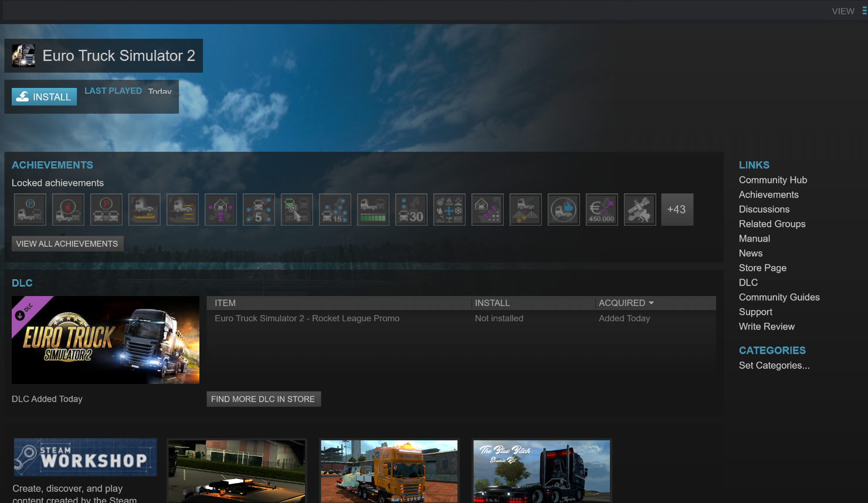Open the garage with purple dots achievement
Screen dimensions: 868x503
(487, 209)
